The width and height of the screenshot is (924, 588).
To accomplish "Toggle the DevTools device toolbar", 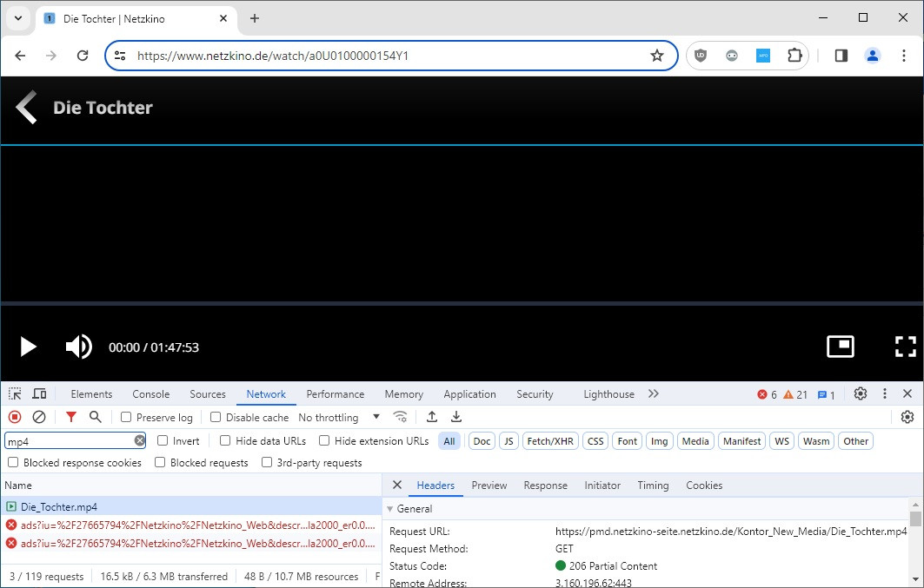I will pos(40,394).
